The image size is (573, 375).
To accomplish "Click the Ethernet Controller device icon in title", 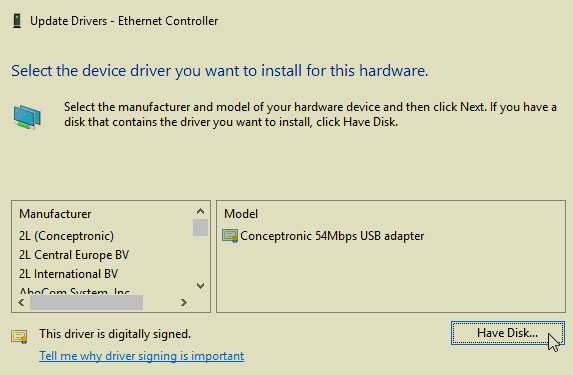I will 17,21.
